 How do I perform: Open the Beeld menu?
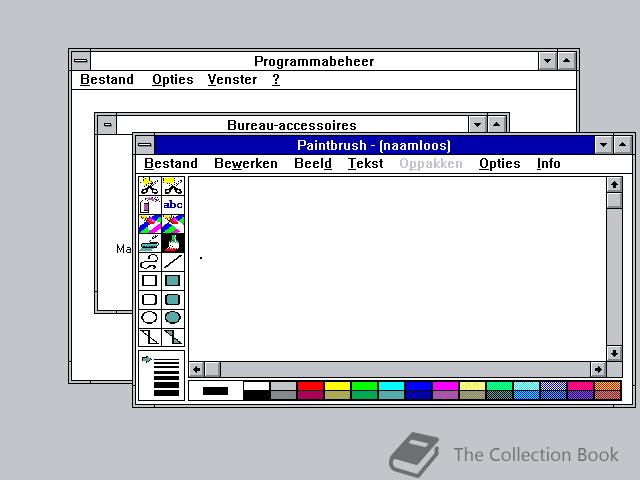click(313, 164)
